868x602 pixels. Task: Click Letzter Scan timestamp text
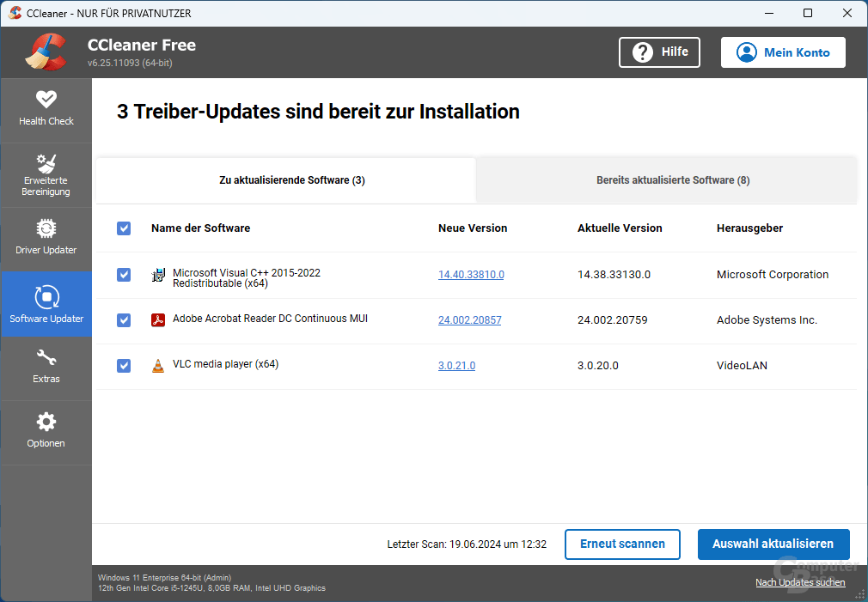pyautogui.click(x=467, y=544)
